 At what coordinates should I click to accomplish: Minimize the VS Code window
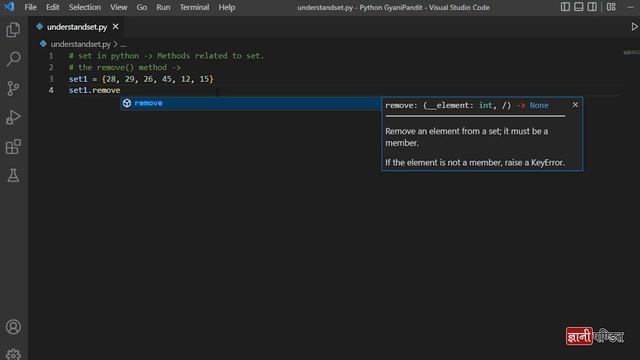[x=631, y=7]
